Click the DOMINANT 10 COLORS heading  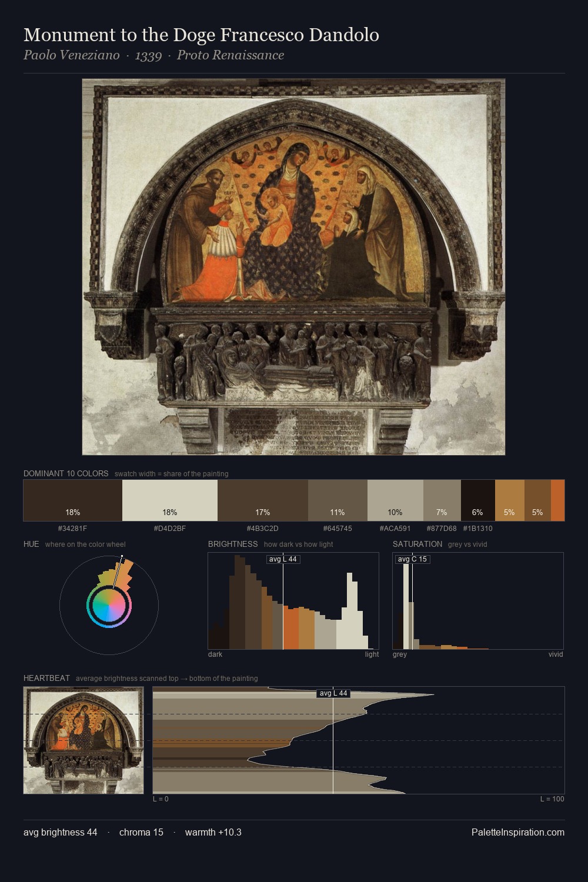point(66,473)
